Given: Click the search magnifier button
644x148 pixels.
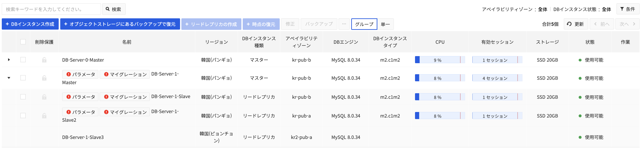Looking at the screenshot, I should [114, 9].
